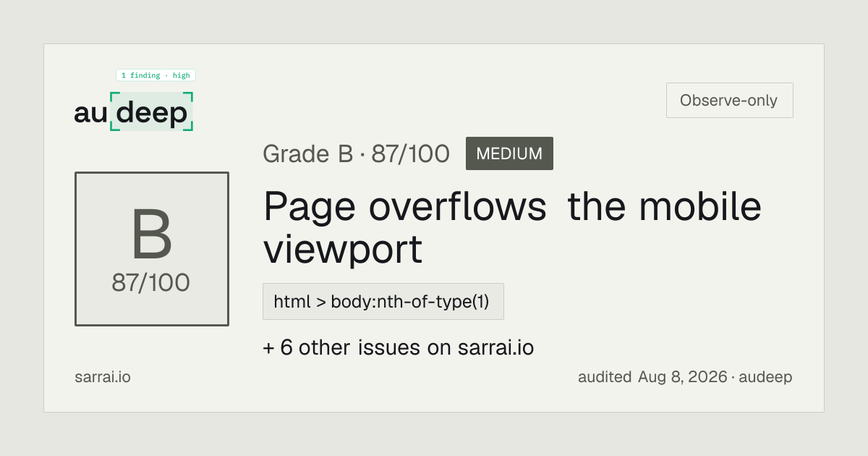Select the 'Grade B' heading text
868x456 pixels.
(x=307, y=153)
